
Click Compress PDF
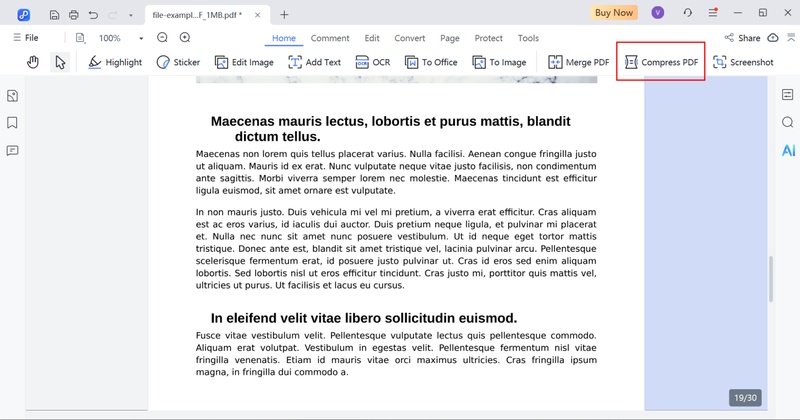pos(661,62)
